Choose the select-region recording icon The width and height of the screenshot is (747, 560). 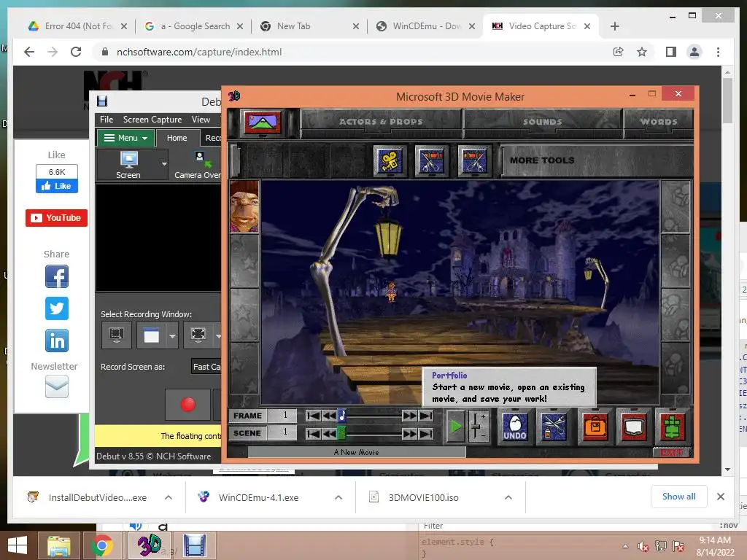coord(117,335)
